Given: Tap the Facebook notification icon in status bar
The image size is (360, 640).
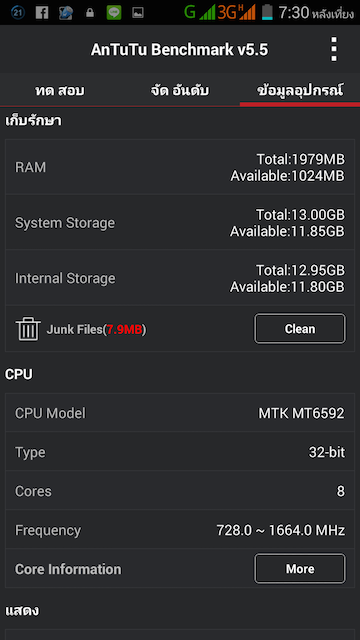Looking at the screenshot, I should (42, 12).
